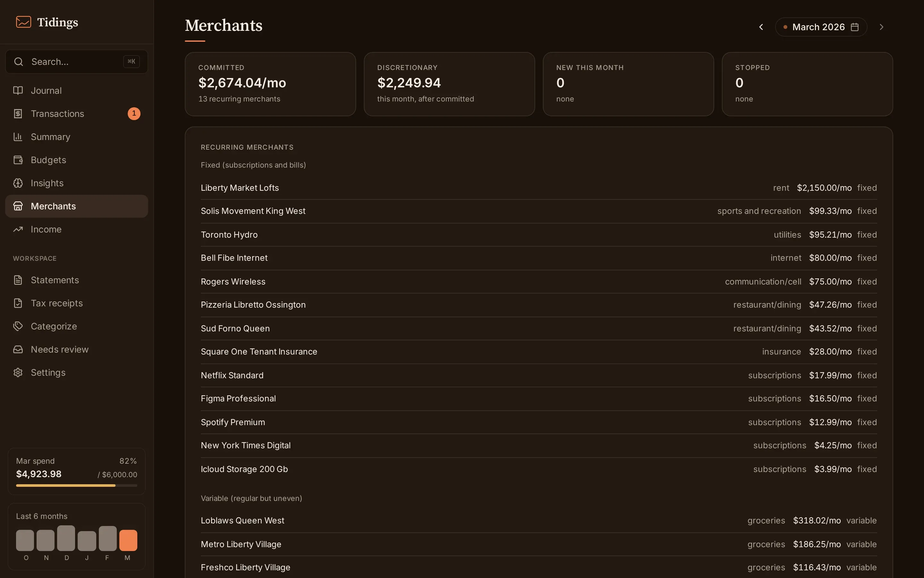Select the Liberty Market Lofts row
924x578 pixels.
click(539, 188)
